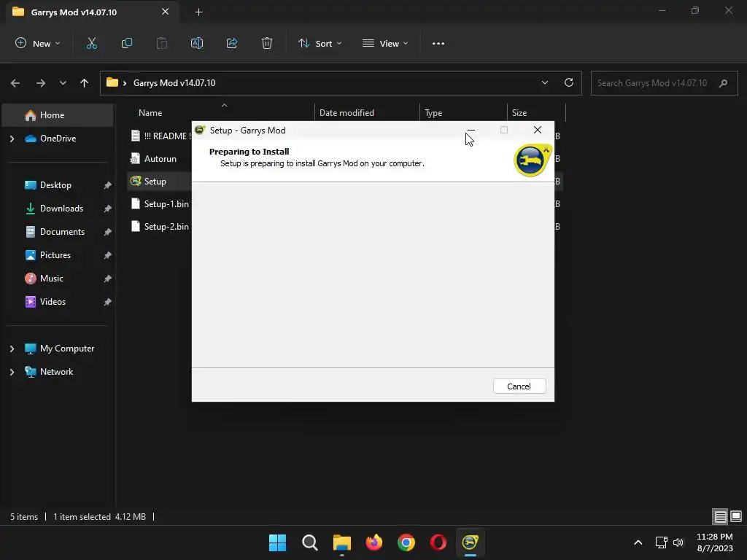
Task: Sort by the Name column header
Action: click(x=150, y=113)
